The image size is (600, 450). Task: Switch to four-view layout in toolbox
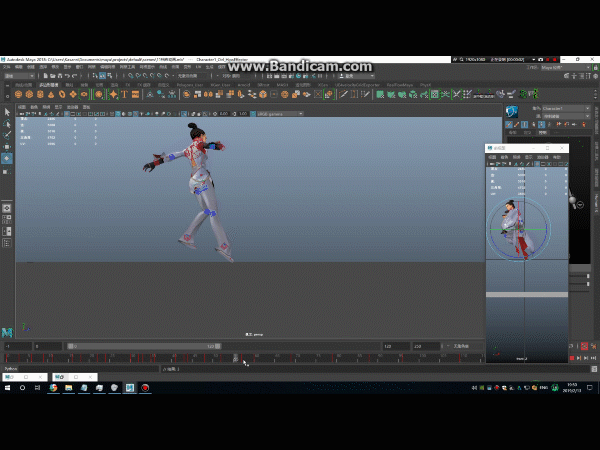tap(7, 220)
